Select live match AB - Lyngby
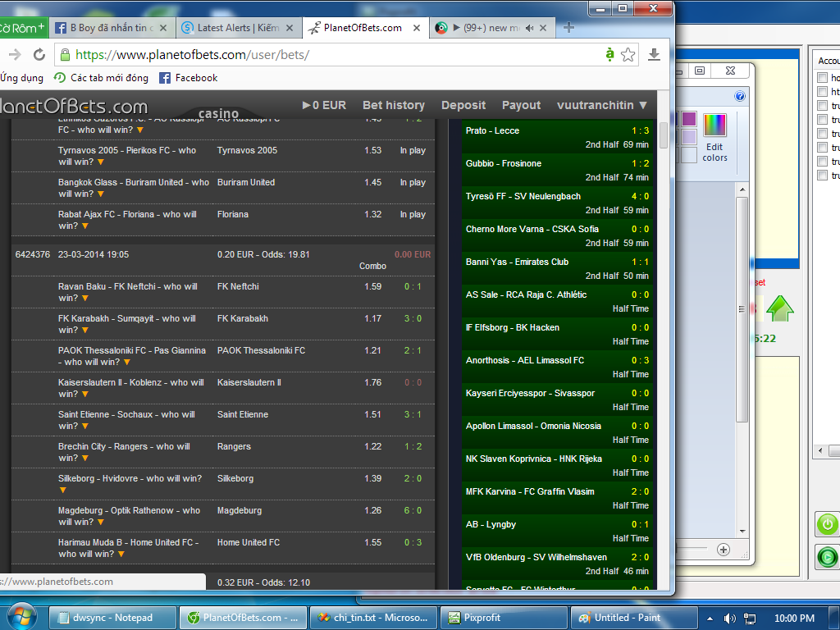This screenshot has width=840, height=630. [x=557, y=531]
